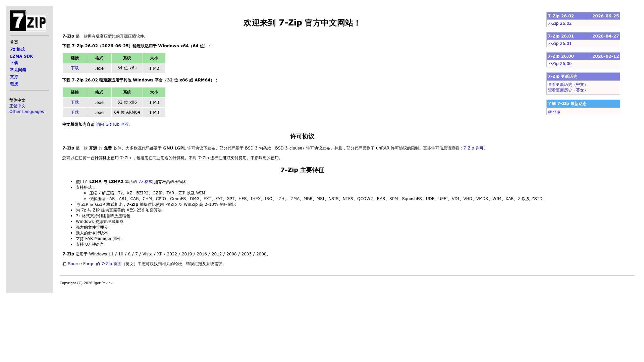Viewport: 644px width, 362px height.
Task: Click the 32 位 x86 system cell
Action: coord(127,102)
